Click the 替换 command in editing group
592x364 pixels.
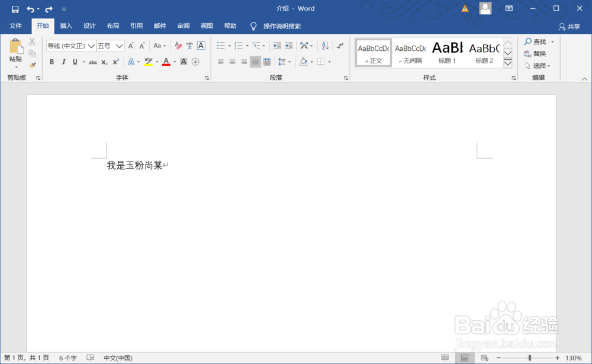pyautogui.click(x=536, y=53)
